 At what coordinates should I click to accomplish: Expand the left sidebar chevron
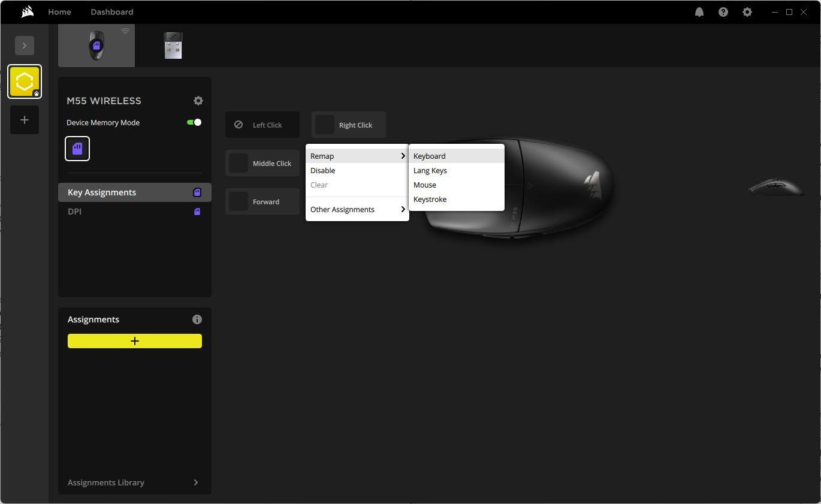(25, 46)
